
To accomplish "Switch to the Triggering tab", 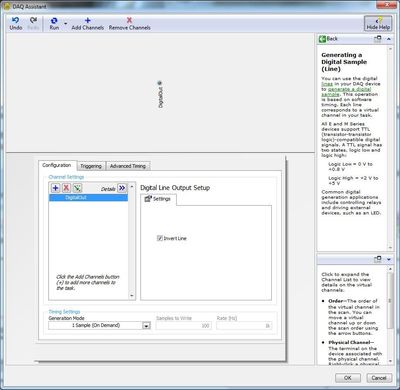I will tap(91, 166).
